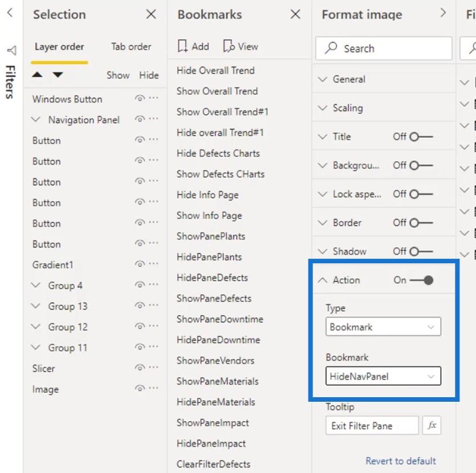Select the Slicer layer name
Viewport: 476px width, 473px height.
click(43, 368)
